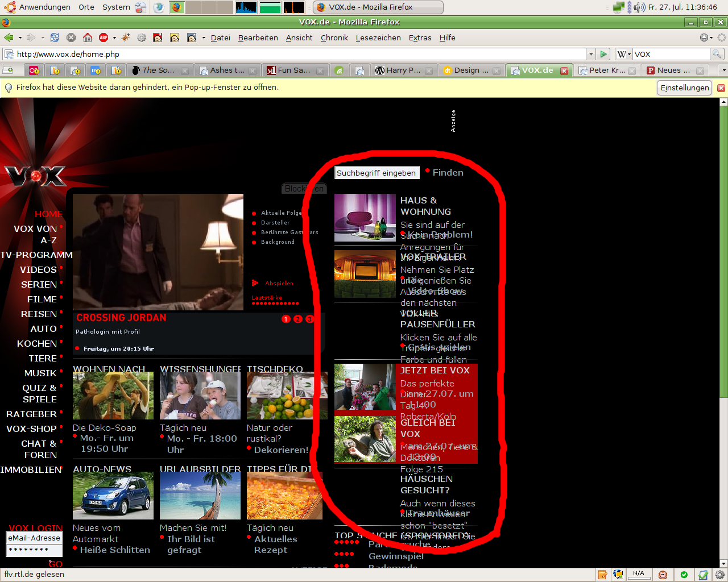728x582 pixels.
Task: Open the Lesezeichen menu
Action: tap(378, 38)
